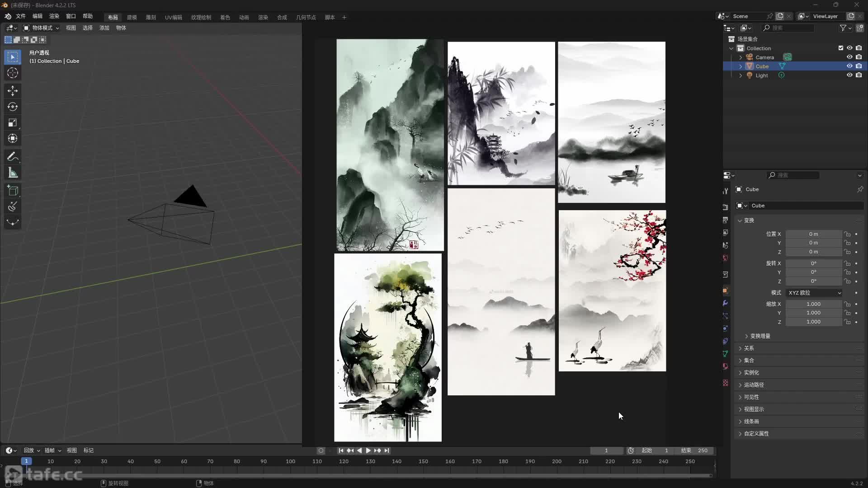Image resolution: width=868 pixels, height=488 pixels.
Task: Expand the Light tree item
Action: tap(741, 75)
